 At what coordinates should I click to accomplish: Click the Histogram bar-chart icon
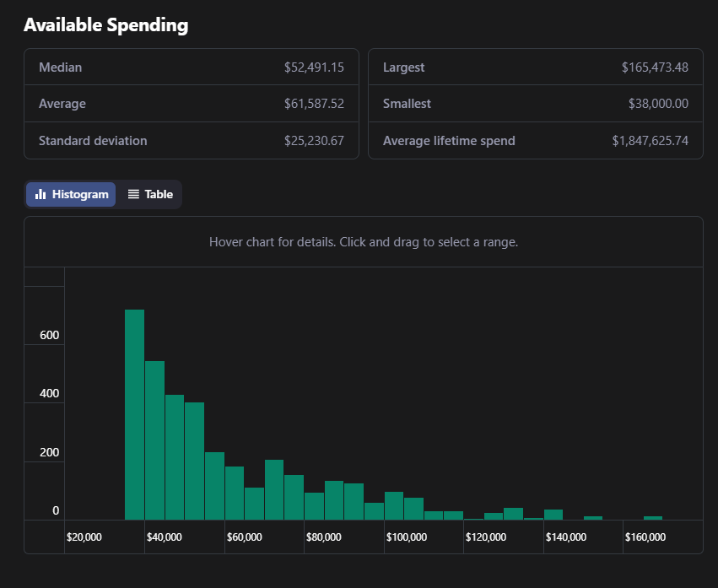(40, 195)
